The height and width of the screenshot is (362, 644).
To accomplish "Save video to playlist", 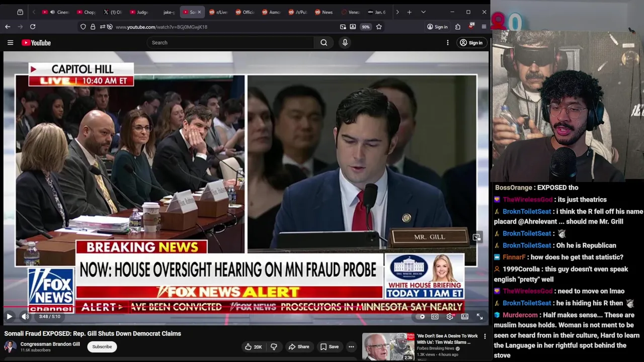I will pyautogui.click(x=329, y=346).
